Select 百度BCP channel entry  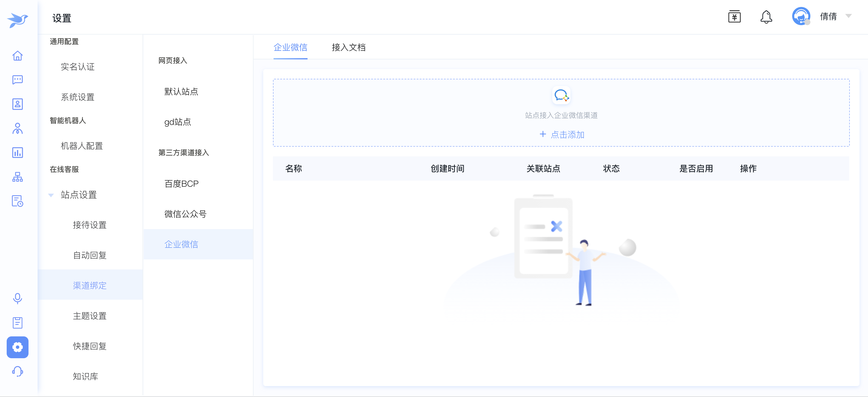coord(181,184)
